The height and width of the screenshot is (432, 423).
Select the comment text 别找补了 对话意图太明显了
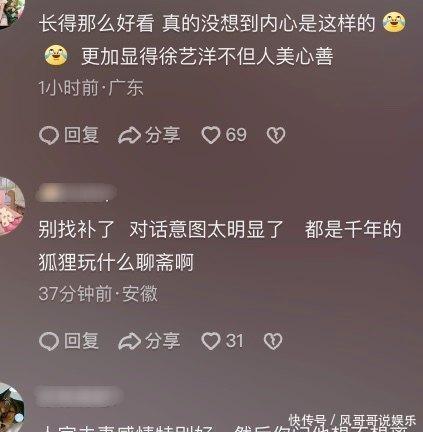[161, 229]
